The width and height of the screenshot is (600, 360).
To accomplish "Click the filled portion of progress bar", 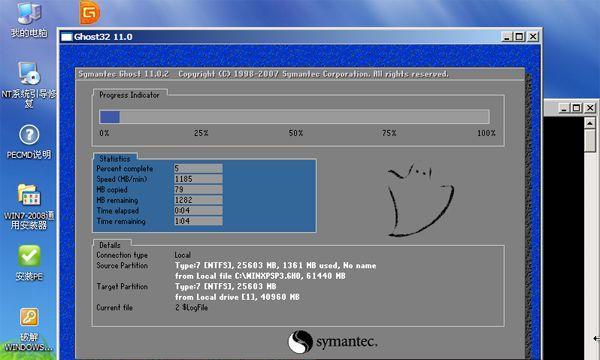I will click(x=110, y=117).
